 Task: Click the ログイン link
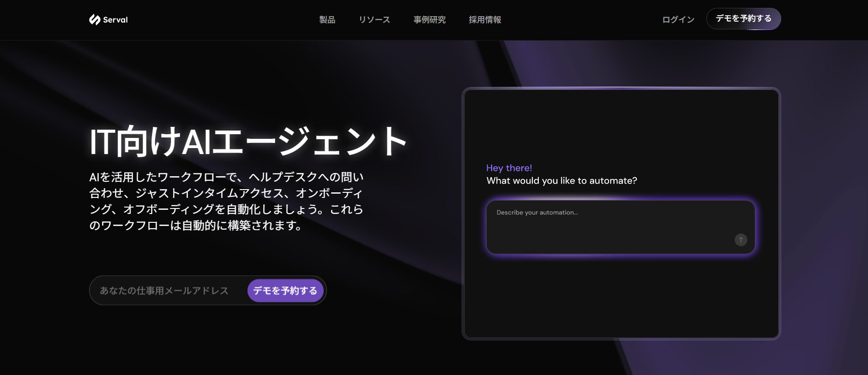click(x=678, y=19)
